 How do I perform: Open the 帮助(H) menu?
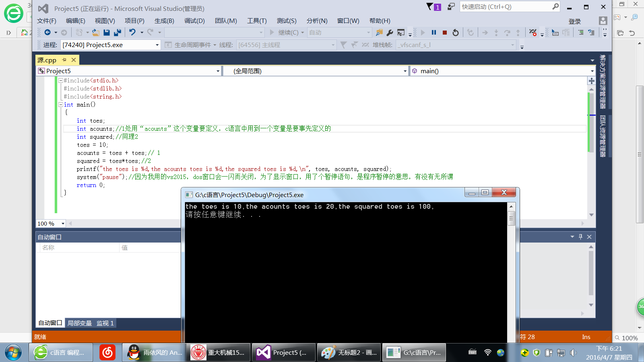coord(380,21)
